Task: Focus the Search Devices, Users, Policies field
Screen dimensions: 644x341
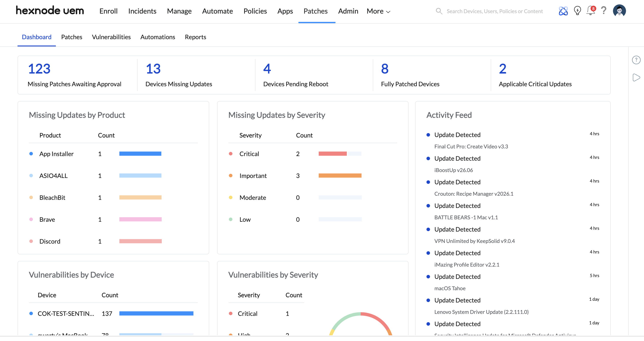Action: [495, 11]
